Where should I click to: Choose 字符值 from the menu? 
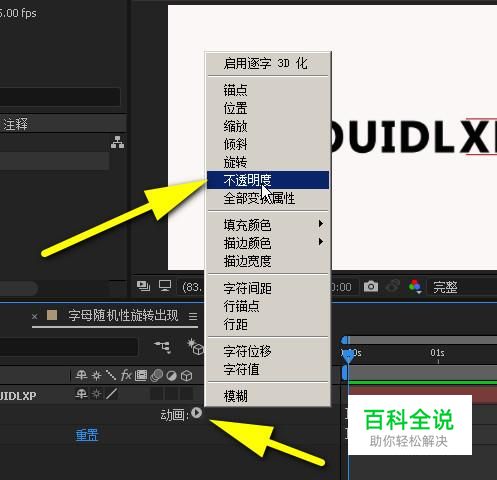tap(268, 369)
